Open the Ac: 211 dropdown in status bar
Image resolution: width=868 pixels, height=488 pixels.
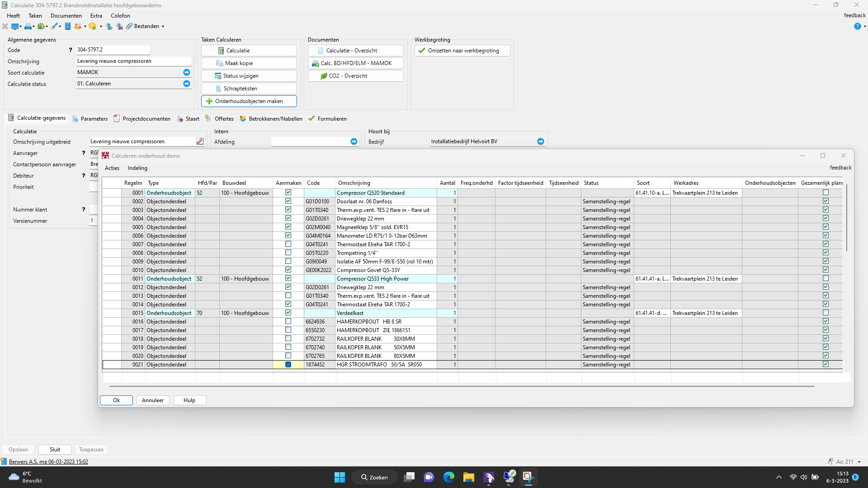coord(859,462)
